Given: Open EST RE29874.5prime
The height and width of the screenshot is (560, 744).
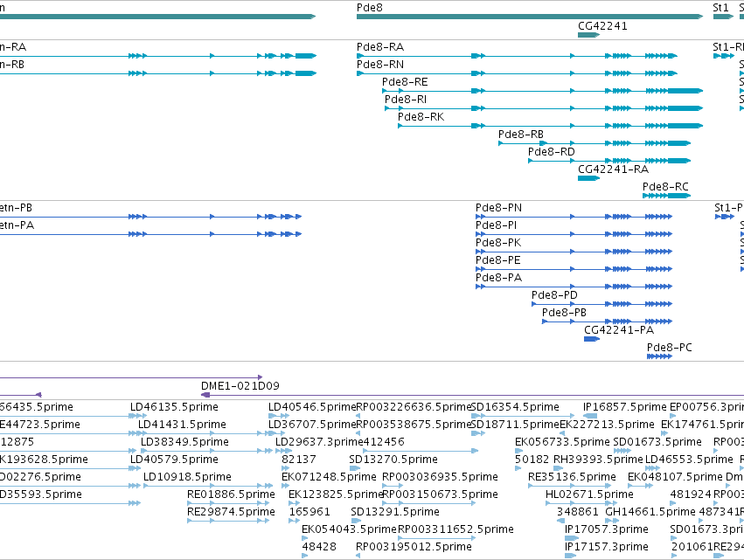Looking at the screenshot, I should (231, 513).
